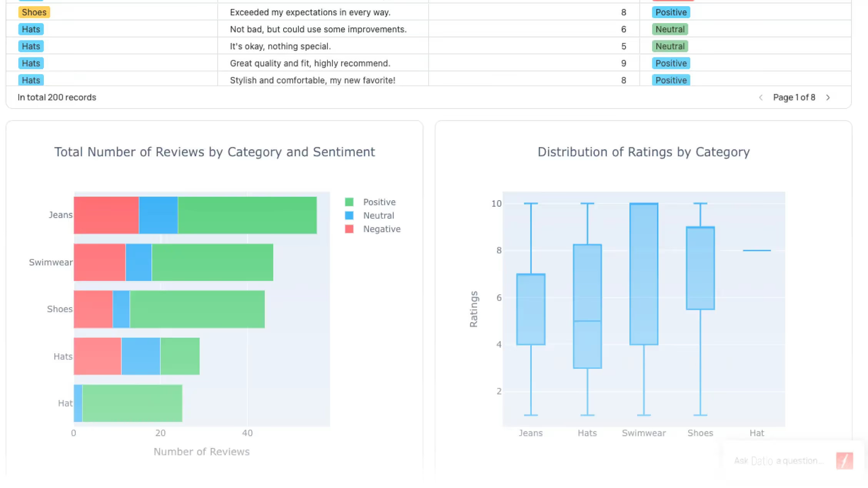The height and width of the screenshot is (488, 868).
Task: Click Hats tag in 'Great quality' row
Action: tap(31, 63)
